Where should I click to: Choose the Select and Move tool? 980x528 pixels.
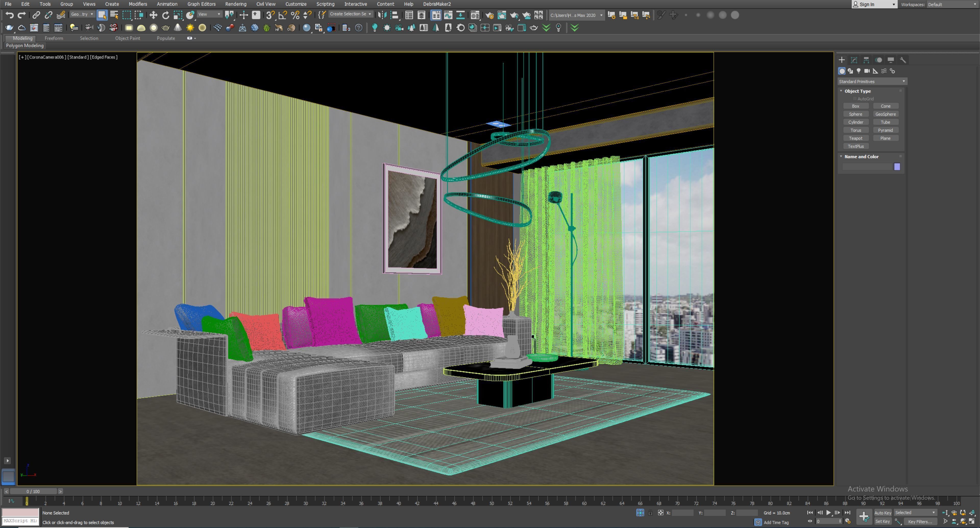tap(153, 15)
